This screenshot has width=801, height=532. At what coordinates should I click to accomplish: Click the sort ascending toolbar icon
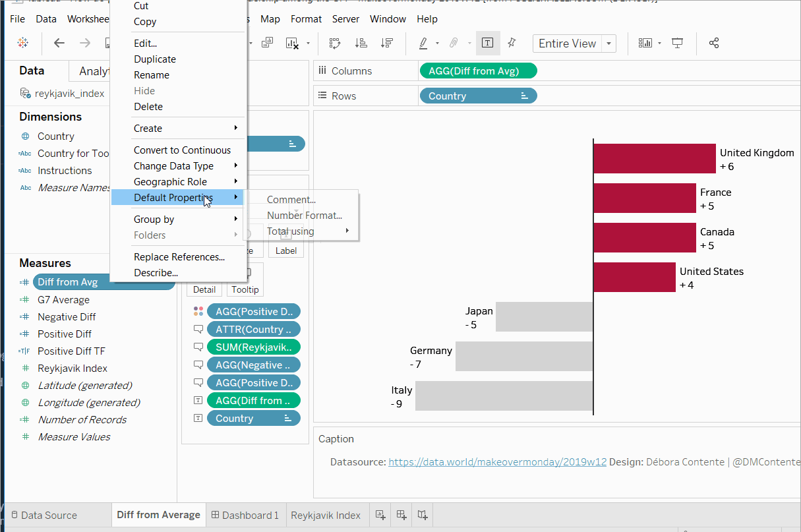[x=361, y=44]
